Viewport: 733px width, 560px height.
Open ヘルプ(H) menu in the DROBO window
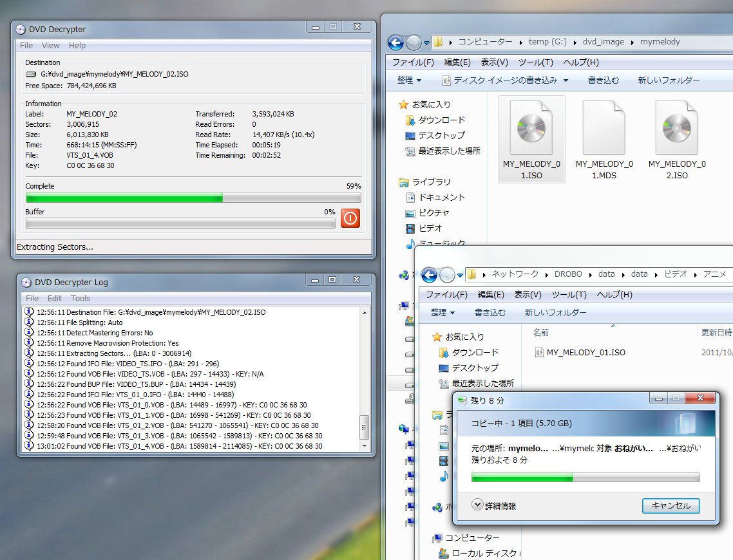click(614, 295)
